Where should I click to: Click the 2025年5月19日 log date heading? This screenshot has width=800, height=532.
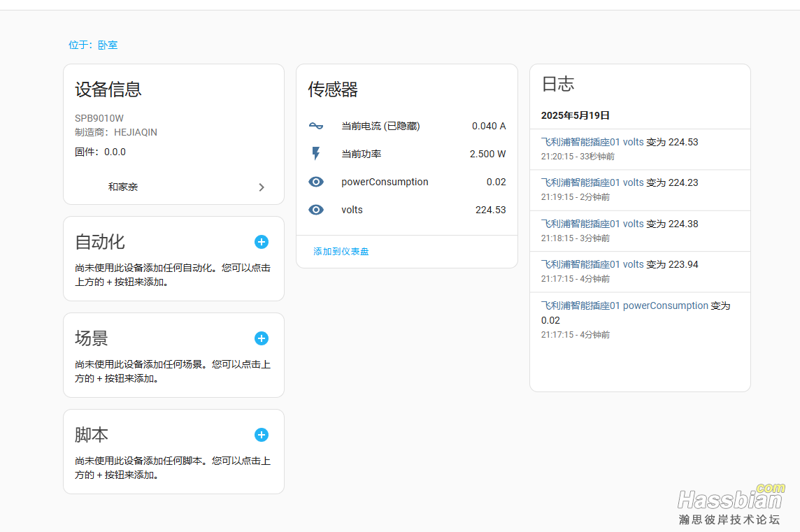(576, 115)
